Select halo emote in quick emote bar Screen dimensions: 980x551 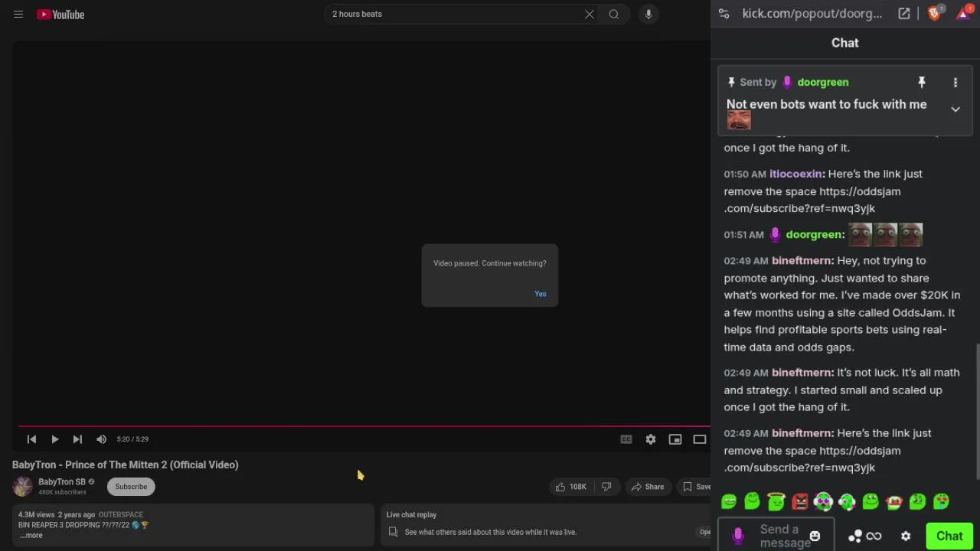[776, 501]
